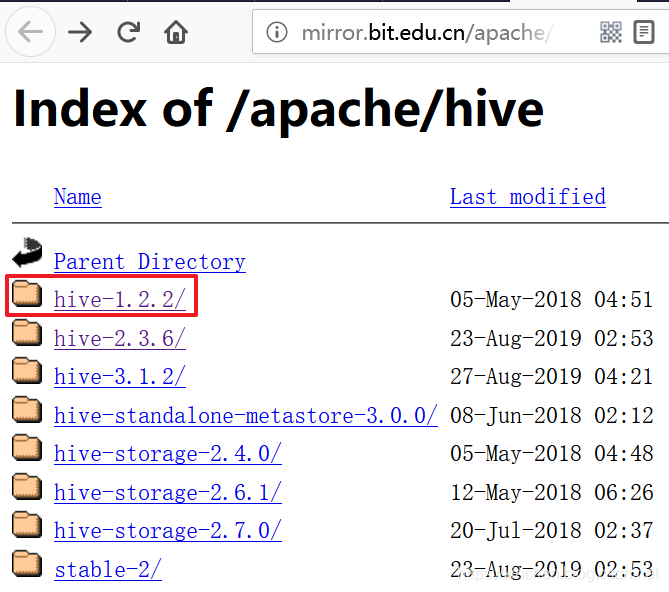
Task: Open the stable-2/ folder link
Action: (108, 570)
